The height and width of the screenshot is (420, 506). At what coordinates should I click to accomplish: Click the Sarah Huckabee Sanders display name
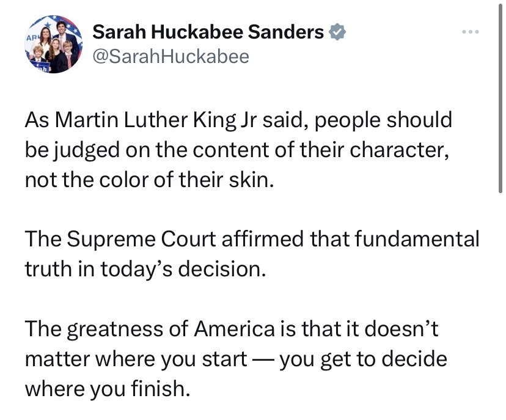pos(208,33)
